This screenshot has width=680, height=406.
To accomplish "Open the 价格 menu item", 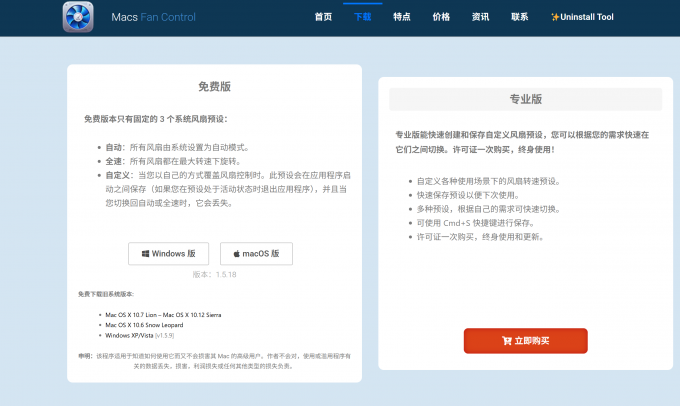I will (441, 17).
